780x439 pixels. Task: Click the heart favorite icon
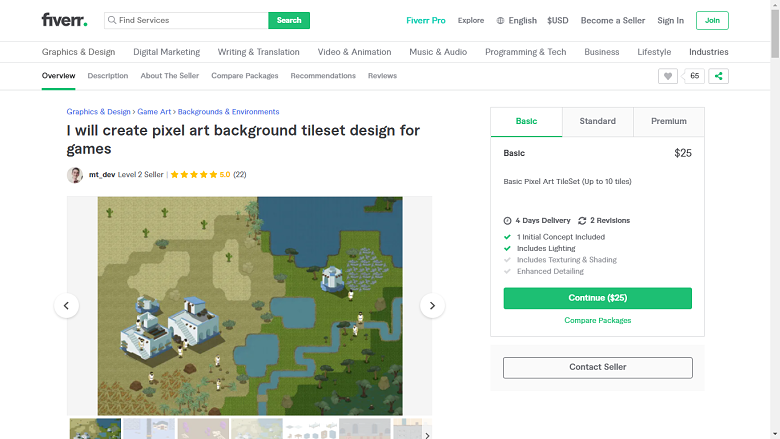(x=668, y=76)
